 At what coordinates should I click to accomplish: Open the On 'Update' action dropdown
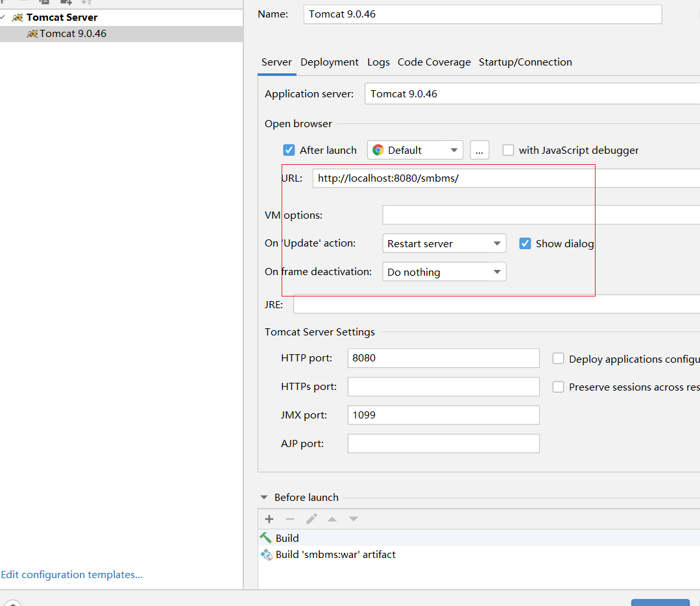click(444, 243)
